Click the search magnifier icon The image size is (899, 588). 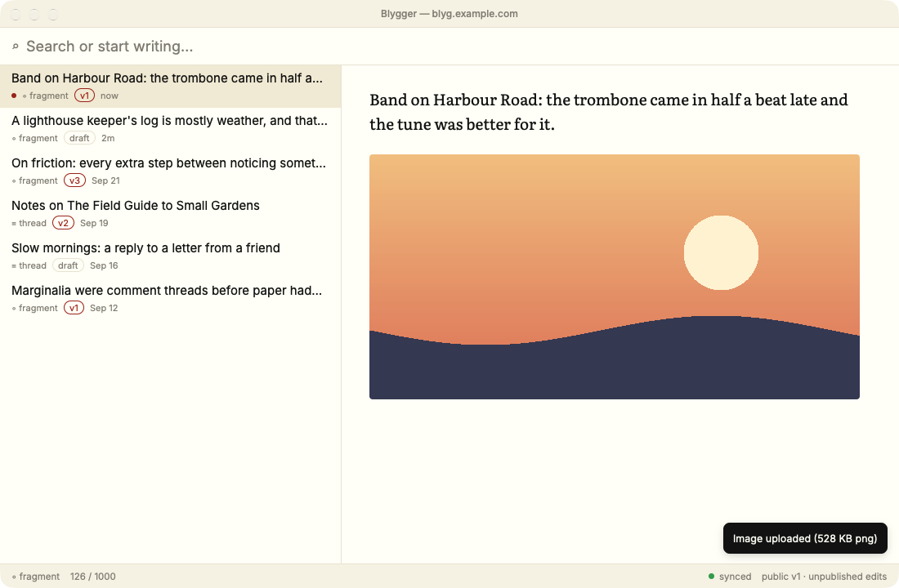[16, 47]
